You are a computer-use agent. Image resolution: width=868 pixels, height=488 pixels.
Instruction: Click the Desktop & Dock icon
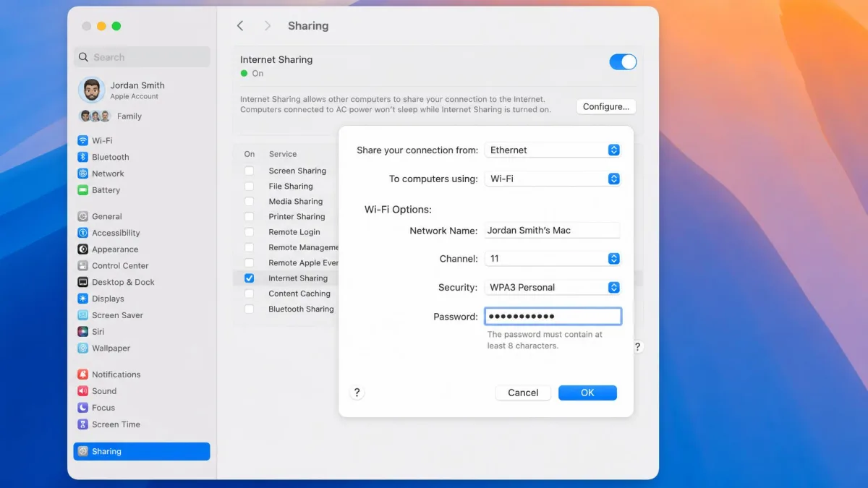click(x=83, y=282)
